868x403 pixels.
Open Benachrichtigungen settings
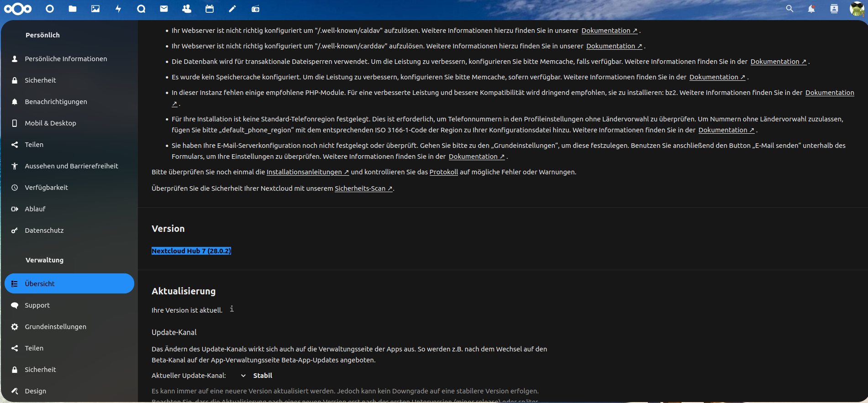tap(69, 102)
